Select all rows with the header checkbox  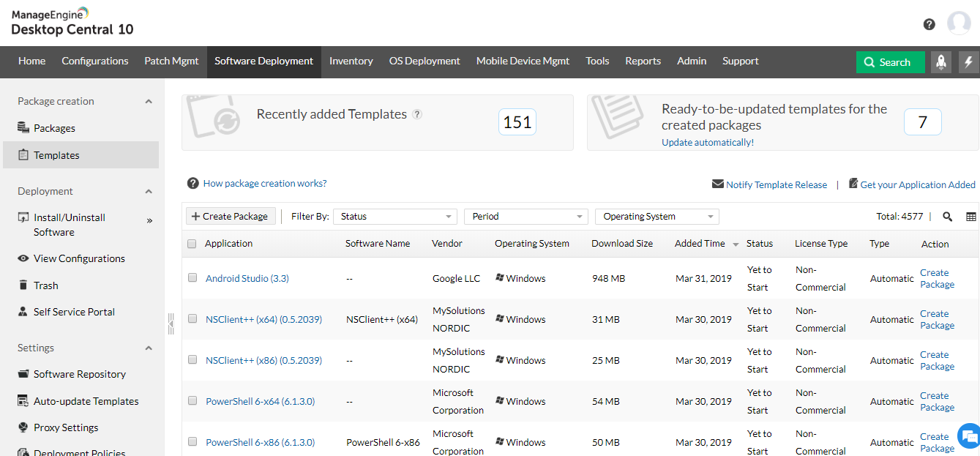click(x=192, y=243)
